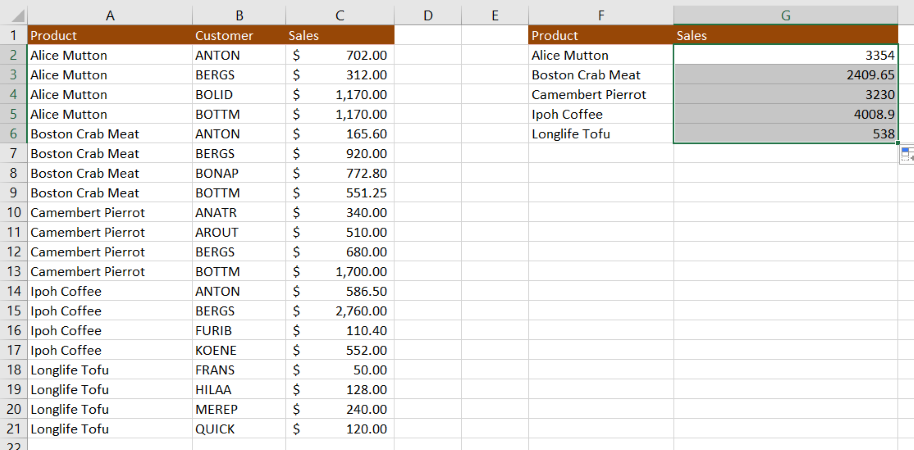This screenshot has width=914, height=450.
Task: Select column B header
Action: (x=239, y=15)
